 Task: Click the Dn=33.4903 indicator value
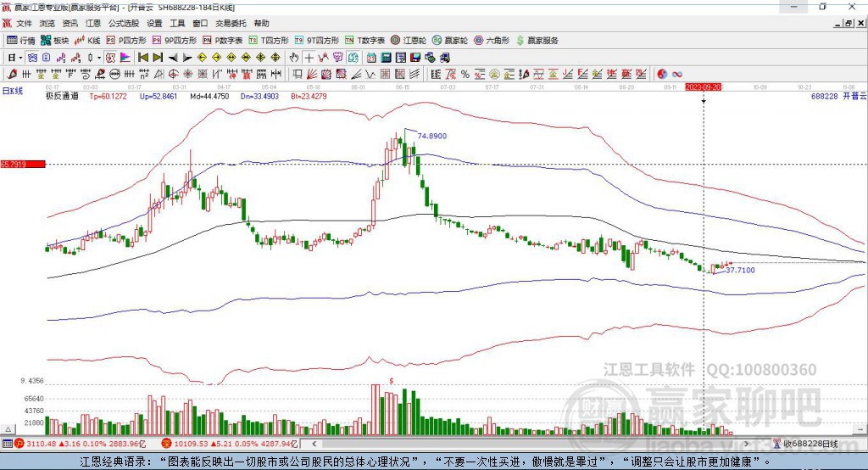click(x=259, y=97)
